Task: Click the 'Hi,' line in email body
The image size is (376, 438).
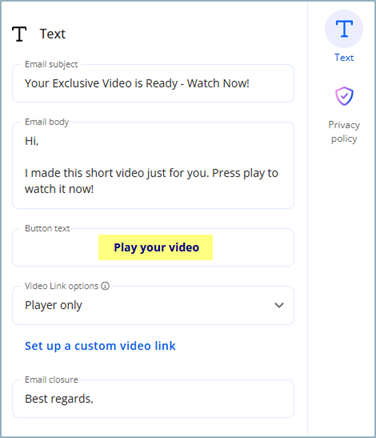Action: point(32,141)
